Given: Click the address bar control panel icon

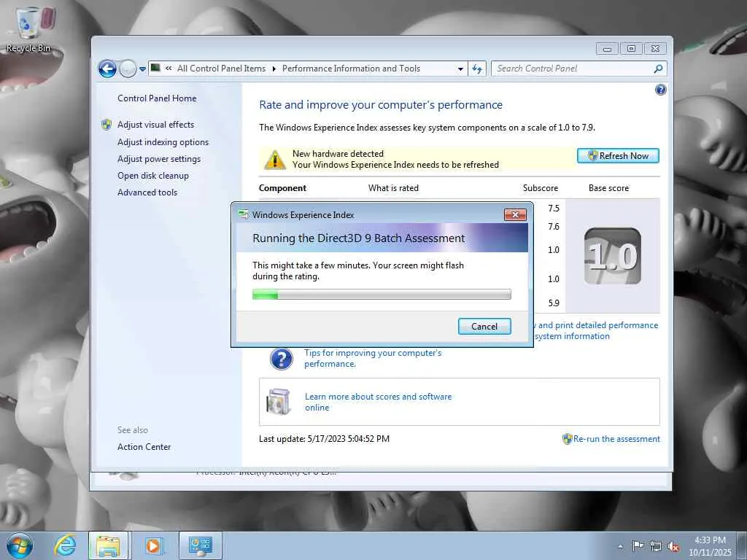Looking at the screenshot, I should click(x=155, y=68).
